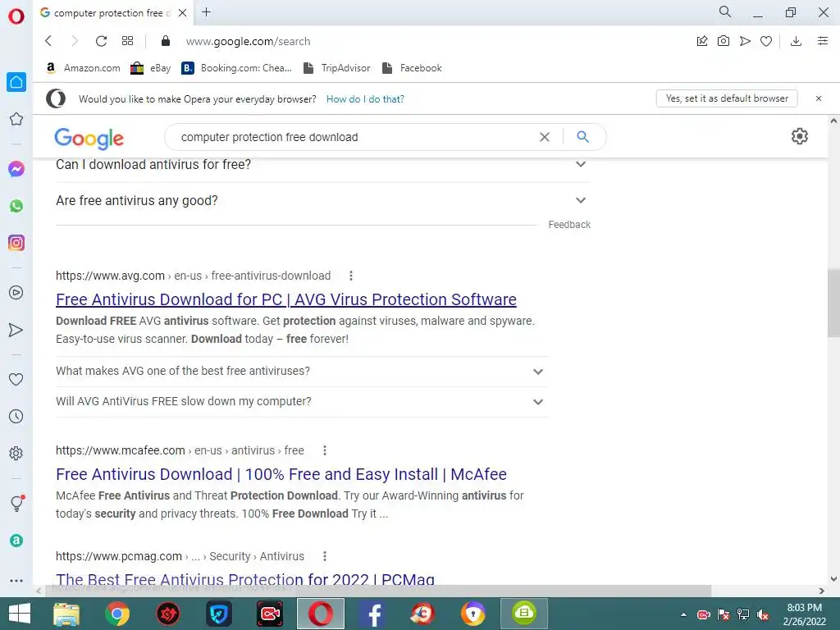Open McAfee Free Antivirus Download result
The height and width of the screenshot is (630, 840).
281,475
